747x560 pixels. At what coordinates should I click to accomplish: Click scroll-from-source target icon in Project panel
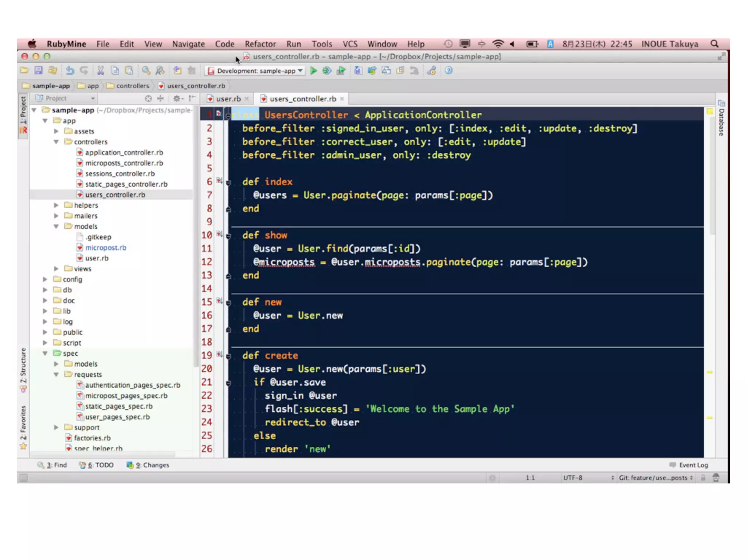point(148,98)
